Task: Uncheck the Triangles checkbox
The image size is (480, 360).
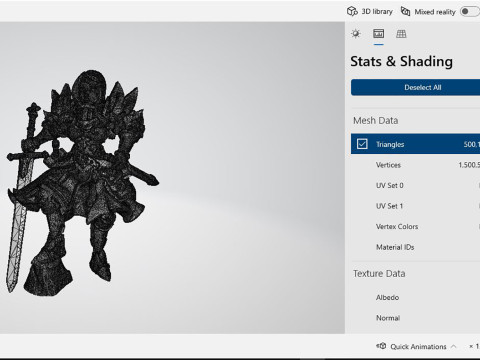Action: tap(362, 144)
